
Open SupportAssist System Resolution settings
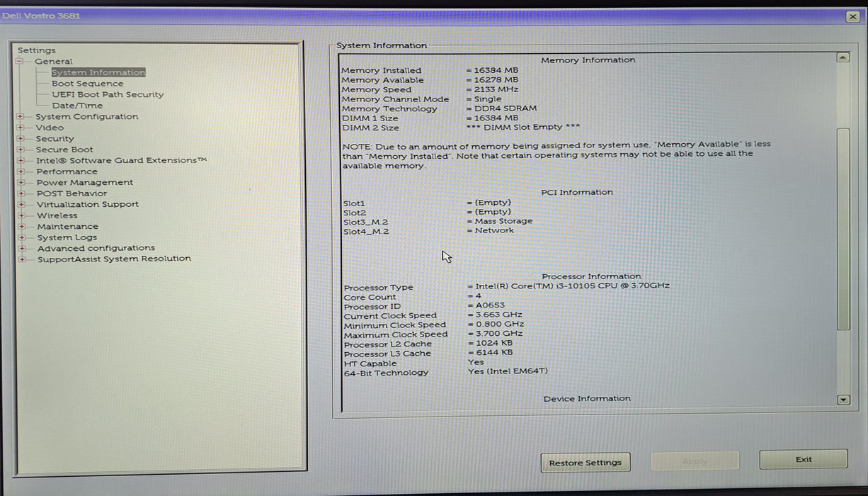point(114,259)
